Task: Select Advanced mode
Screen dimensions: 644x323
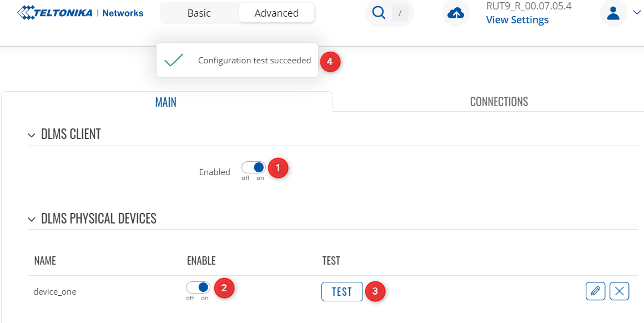Action: pyautogui.click(x=276, y=13)
